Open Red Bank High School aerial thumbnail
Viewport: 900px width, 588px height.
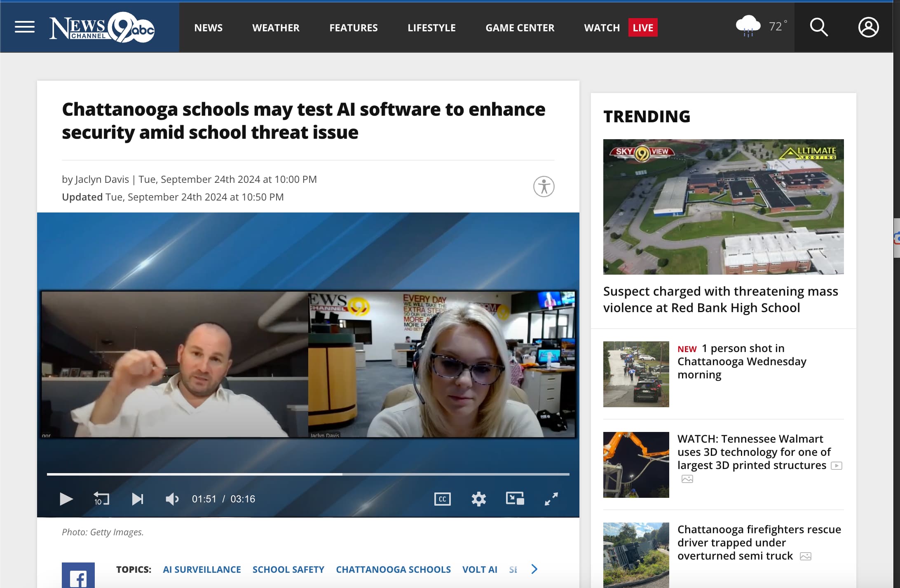click(x=723, y=207)
